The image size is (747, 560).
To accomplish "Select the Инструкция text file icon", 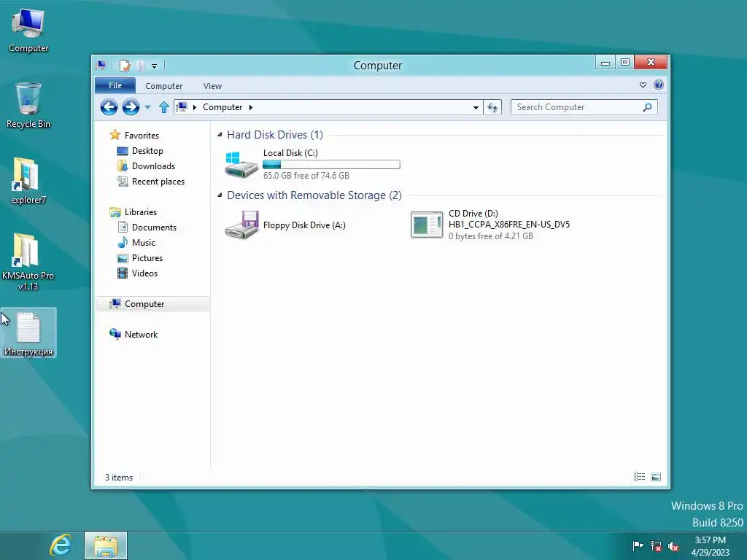I will [x=28, y=332].
